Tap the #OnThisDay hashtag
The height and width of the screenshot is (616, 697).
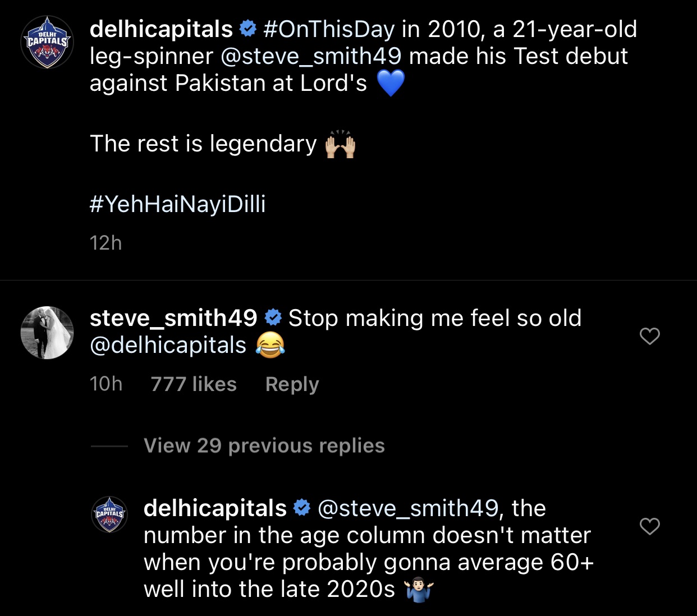[x=329, y=29]
